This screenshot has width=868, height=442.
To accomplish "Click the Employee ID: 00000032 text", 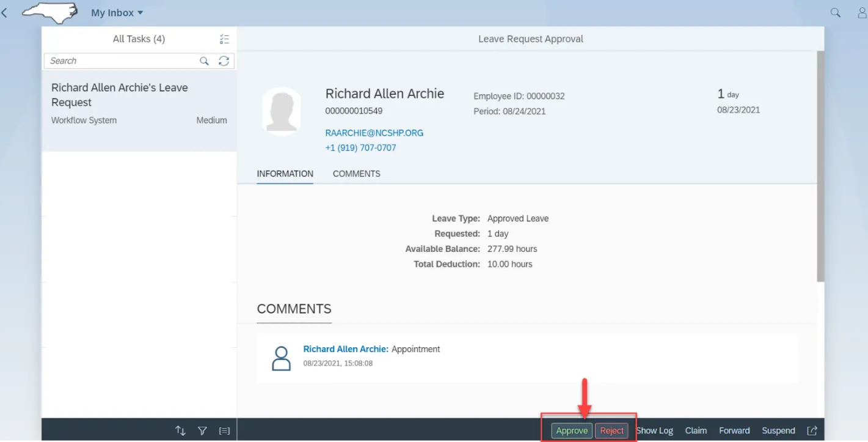I will pyautogui.click(x=519, y=96).
